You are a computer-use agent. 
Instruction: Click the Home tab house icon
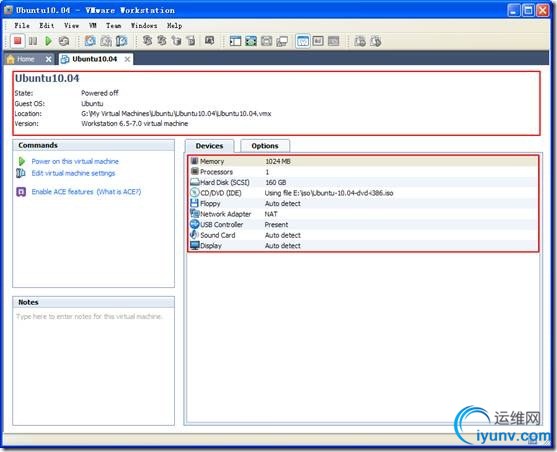click(11, 59)
